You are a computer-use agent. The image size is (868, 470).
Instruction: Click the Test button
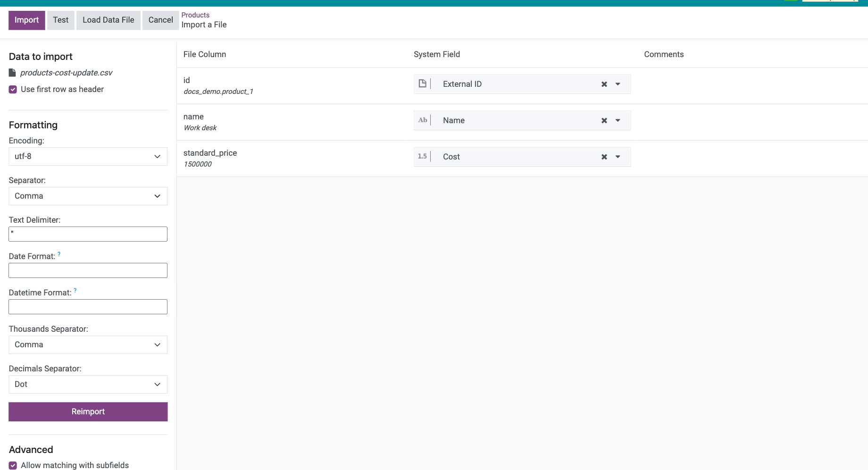[61, 20]
